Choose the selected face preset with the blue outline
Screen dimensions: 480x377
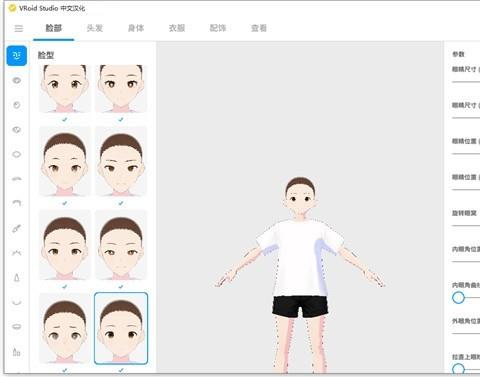(121, 328)
